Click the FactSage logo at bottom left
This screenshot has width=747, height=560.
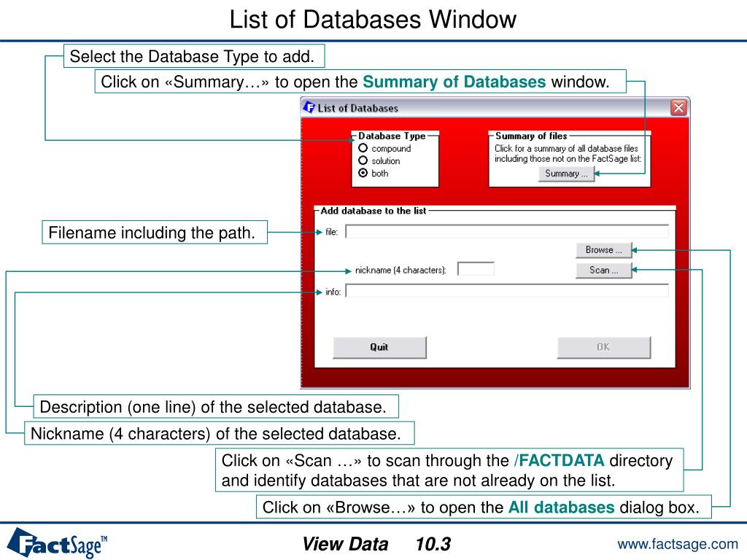[x=57, y=542]
